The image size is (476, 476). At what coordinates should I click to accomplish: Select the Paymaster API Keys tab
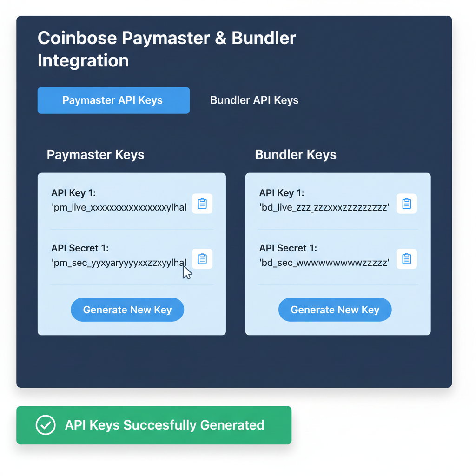(113, 100)
